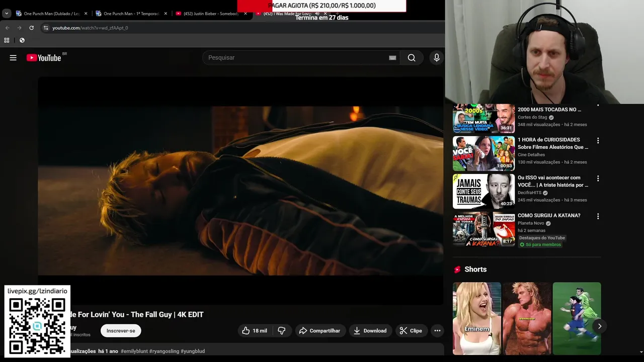644x362 pixels.
Task: Open the shirtless blond man Short
Action: point(527,318)
